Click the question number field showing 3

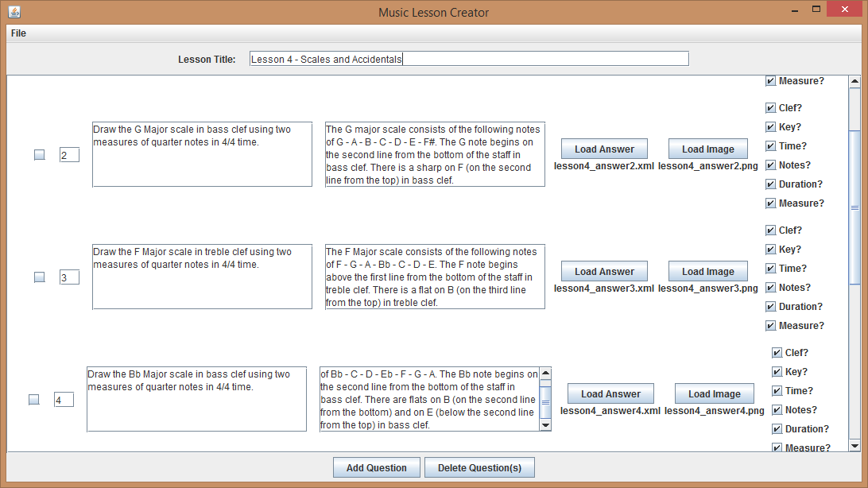click(x=69, y=277)
